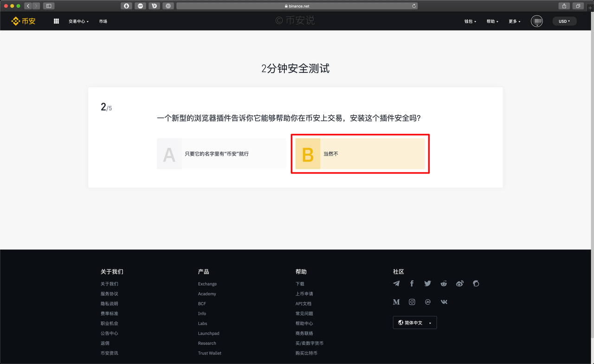594x364 pixels.
Task: Open the Instagram community icon
Action: (412, 302)
